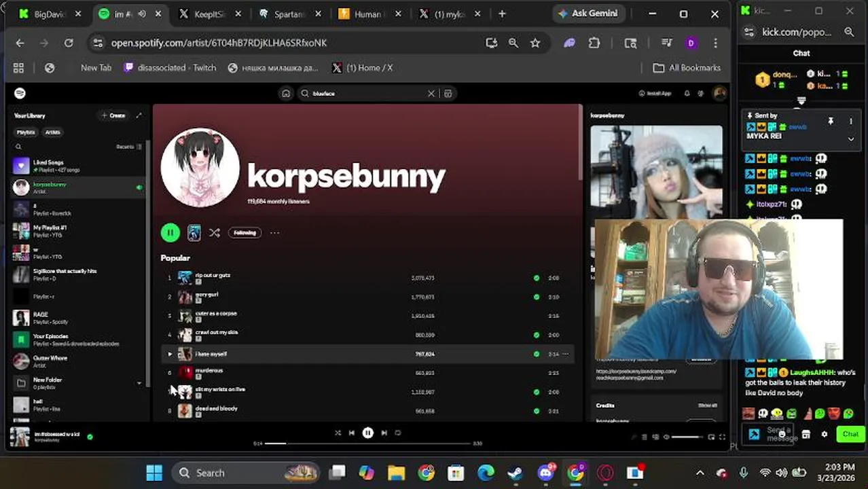This screenshot has height=489, width=868.
Task: Seek within the song progress bar
Action: [x=367, y=443]
